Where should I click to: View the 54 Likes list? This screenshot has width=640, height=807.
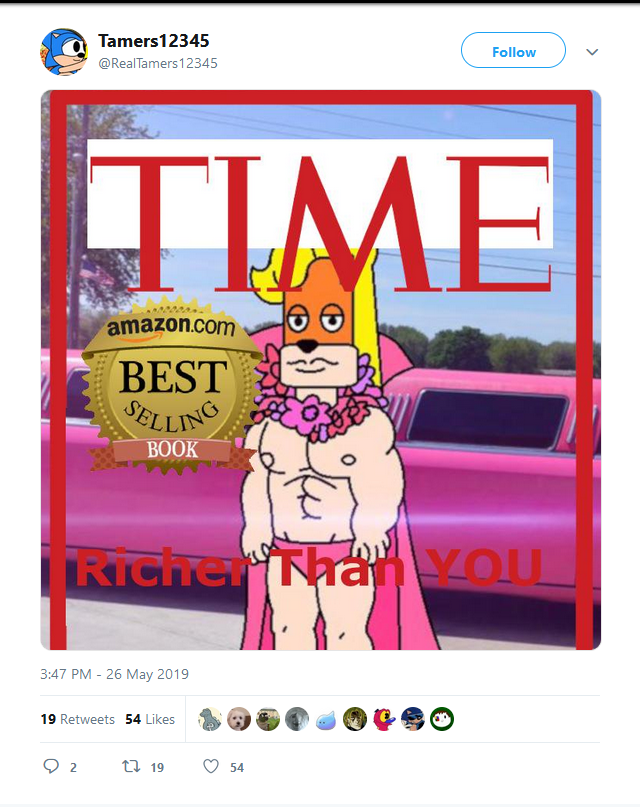[x=150, y=719]
